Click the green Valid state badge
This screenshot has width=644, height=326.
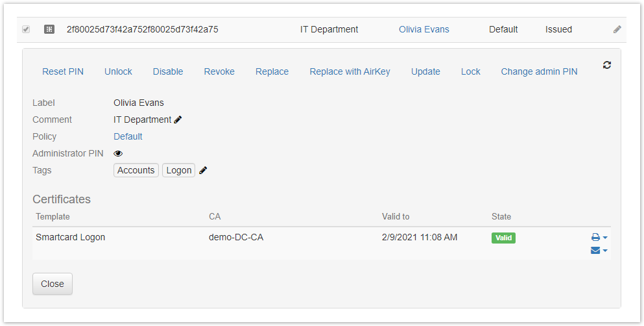click(x=503, y=238)
